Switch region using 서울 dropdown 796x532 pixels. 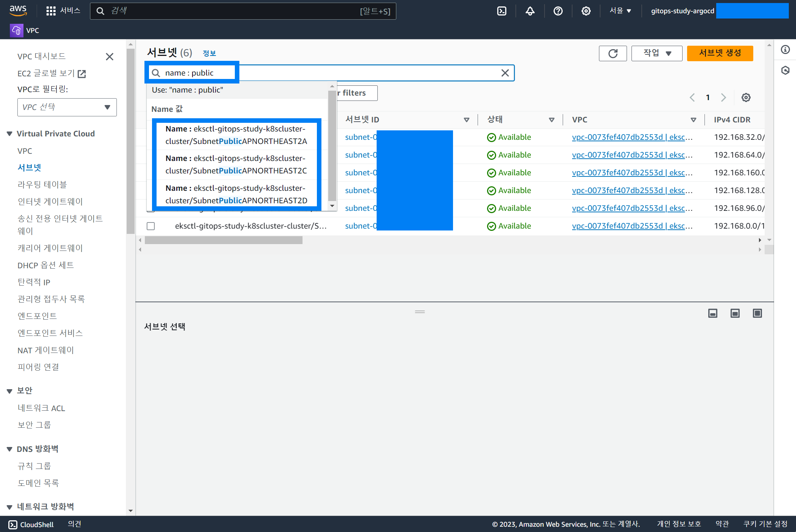[x=620, y=11]
